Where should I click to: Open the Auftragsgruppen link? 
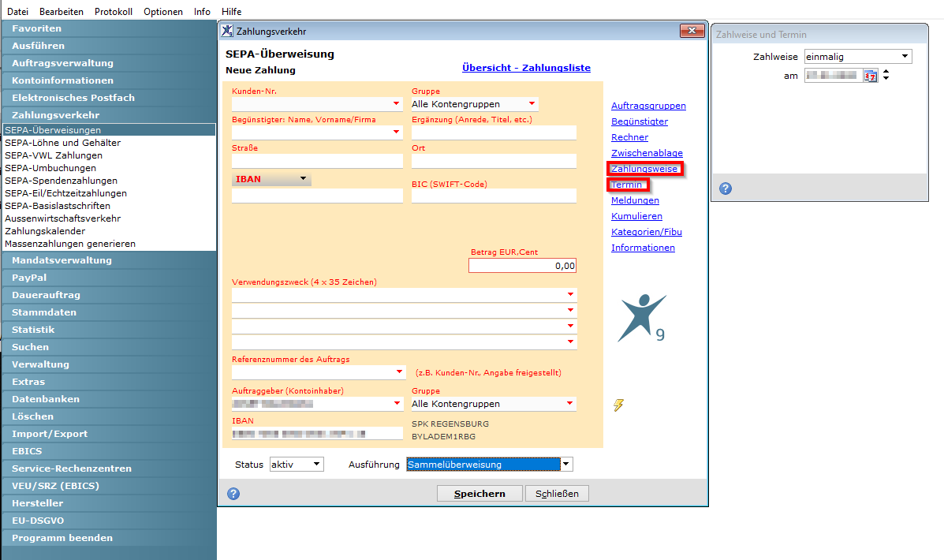(648, 106)
